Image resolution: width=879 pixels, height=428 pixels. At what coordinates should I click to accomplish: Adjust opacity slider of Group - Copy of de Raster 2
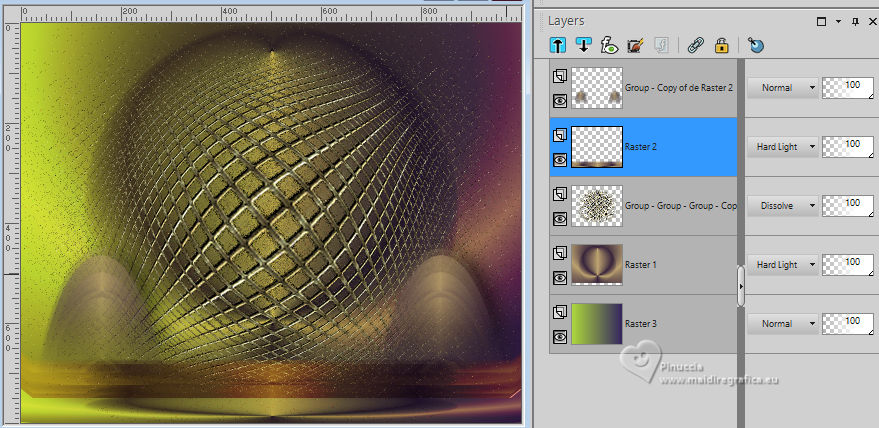click(848, 88)
